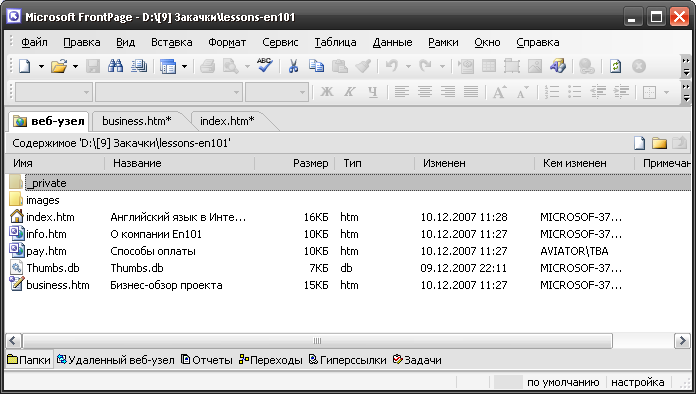This screenshot has width=696, height=394.
Task: Click the Insert web component icon
Action: coord(466,67)
